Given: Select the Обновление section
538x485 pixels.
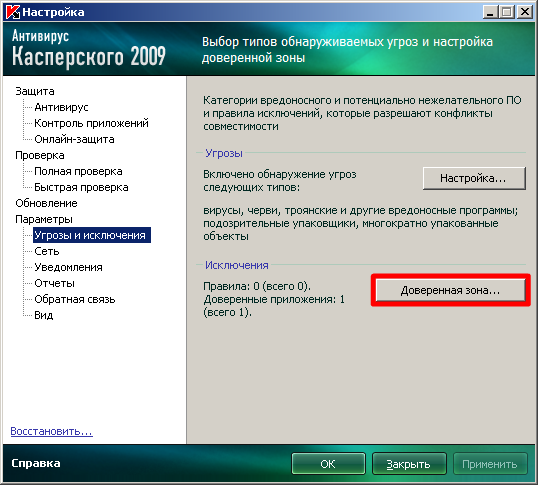Looking at the screenshot, I should click(x=46, y=203).
